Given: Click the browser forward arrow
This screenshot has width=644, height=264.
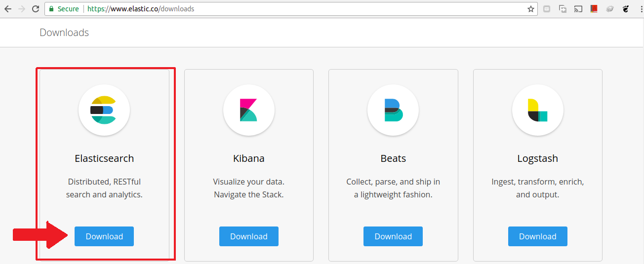Looking at the screenshot, I should 21,9.
